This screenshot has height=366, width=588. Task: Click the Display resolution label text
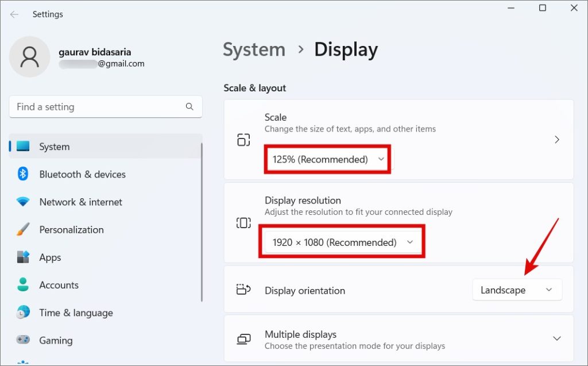pyautogui.click(x=303, y=200)
